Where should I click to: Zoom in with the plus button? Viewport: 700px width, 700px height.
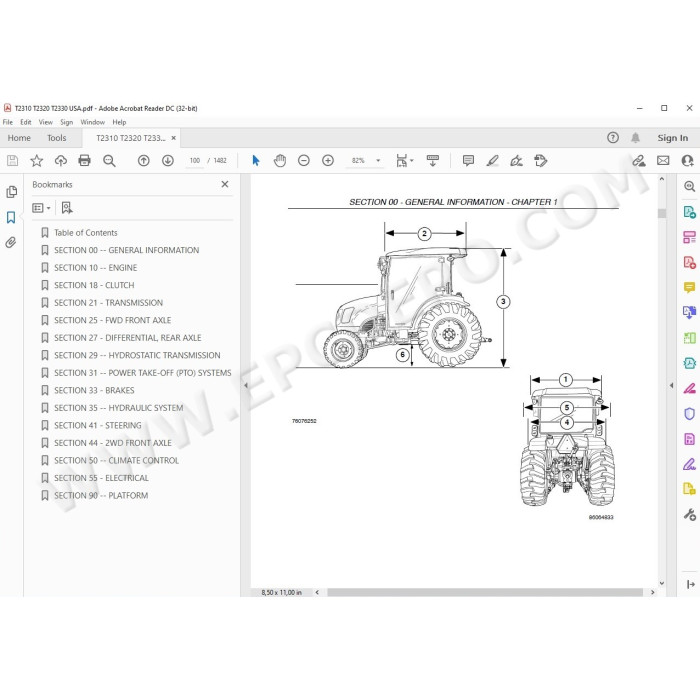point(328,161)
